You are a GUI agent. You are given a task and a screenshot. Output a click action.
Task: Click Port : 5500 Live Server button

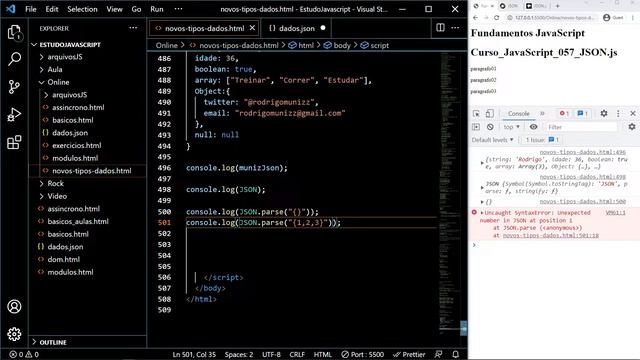[362, 354]
